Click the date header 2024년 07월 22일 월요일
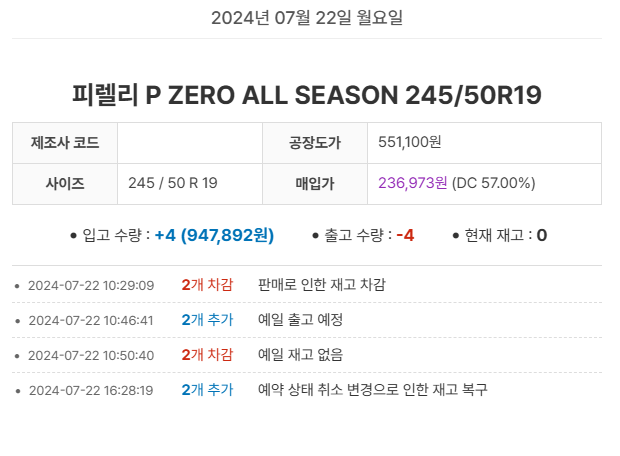The height and width of the screenshot is (456, 620). (307, 18)
